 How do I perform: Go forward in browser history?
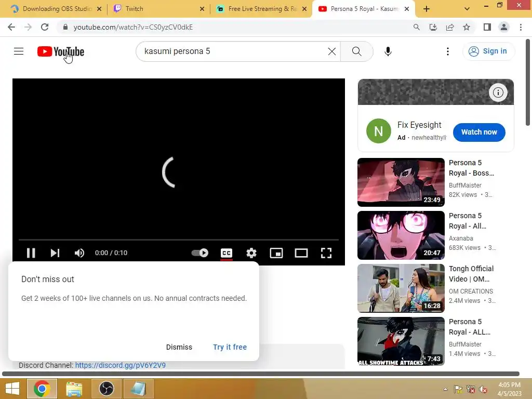click(28, 27)
